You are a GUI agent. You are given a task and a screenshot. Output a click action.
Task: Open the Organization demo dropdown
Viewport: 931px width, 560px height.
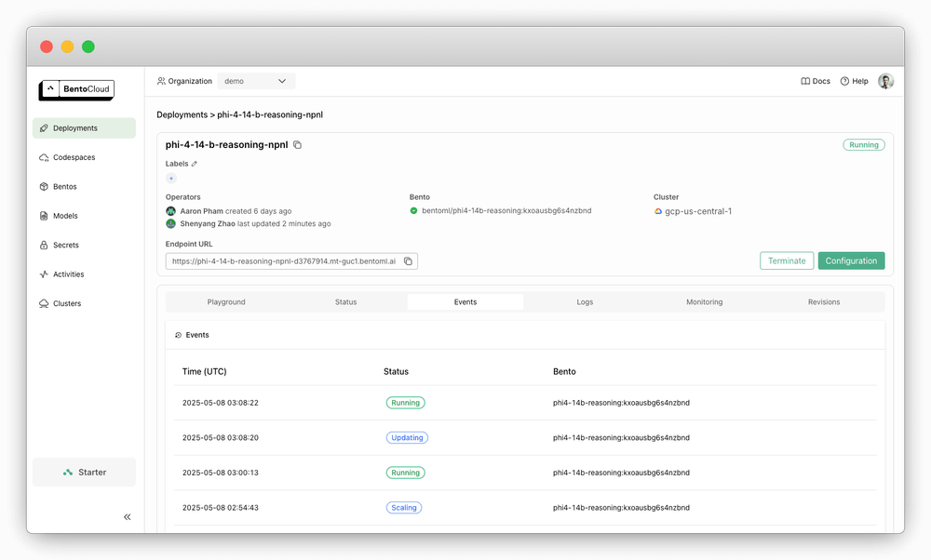pyautogui.click(x=256, y=81)
